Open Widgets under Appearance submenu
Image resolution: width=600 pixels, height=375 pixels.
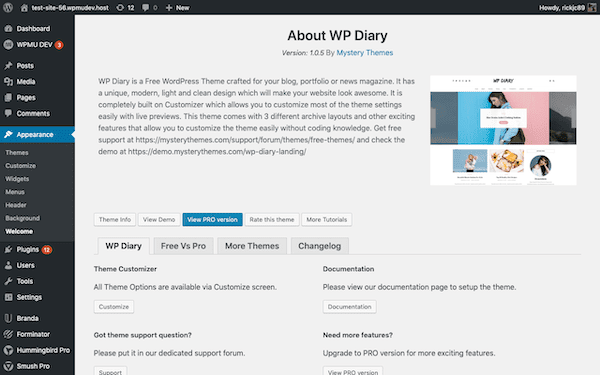[x=17, y=179]
